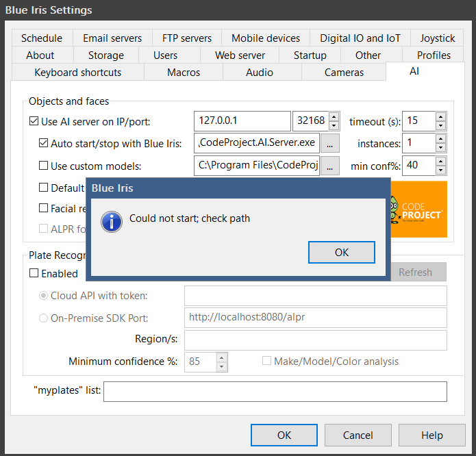Switch to the Joystick tab
Screen dimensions: 476x456
point(437,38)
